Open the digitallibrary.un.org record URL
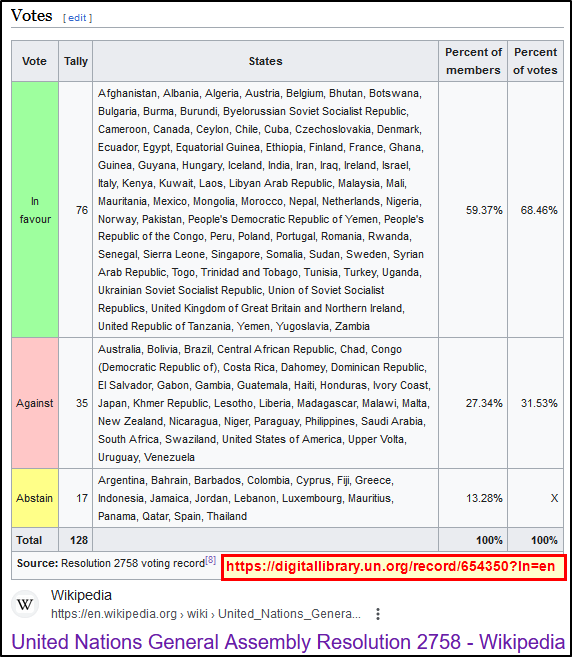 pos(391,566)
